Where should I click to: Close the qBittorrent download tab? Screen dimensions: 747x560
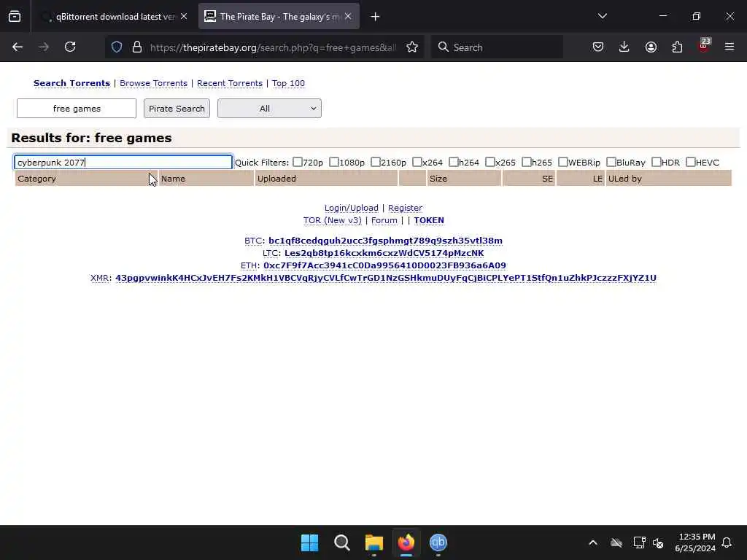point(184,17)
